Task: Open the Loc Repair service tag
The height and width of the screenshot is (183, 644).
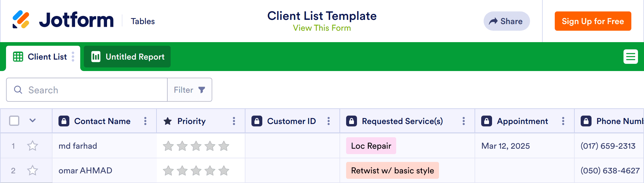Action: [371, 146]
